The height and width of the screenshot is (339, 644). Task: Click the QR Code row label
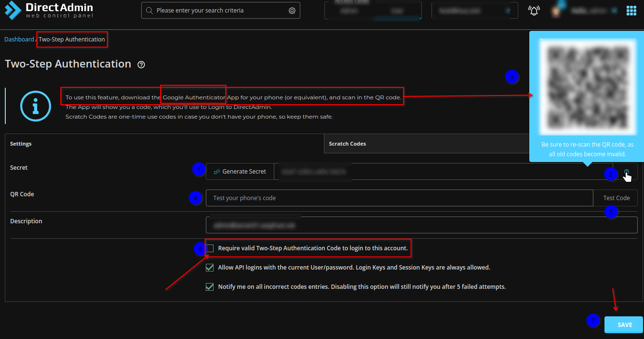(22, 194)
